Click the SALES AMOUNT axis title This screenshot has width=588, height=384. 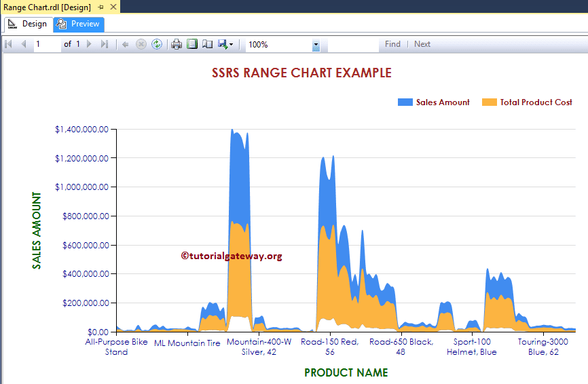pos(37,231)
